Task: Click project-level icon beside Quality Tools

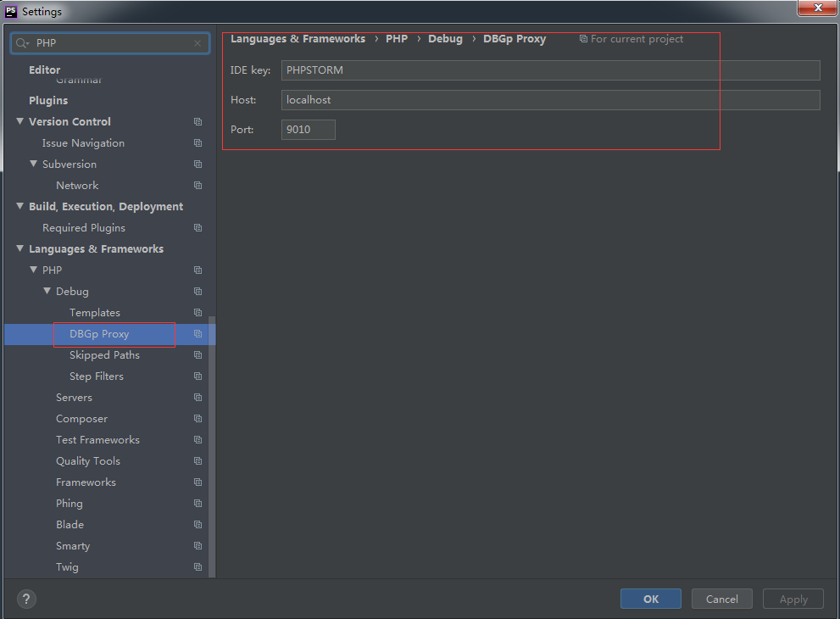Action: 197,461
